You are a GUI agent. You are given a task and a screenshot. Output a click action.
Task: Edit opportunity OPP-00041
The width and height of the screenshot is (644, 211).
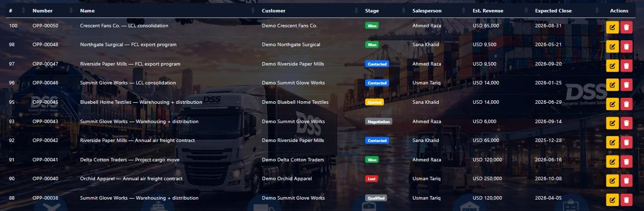coord(612,162)
